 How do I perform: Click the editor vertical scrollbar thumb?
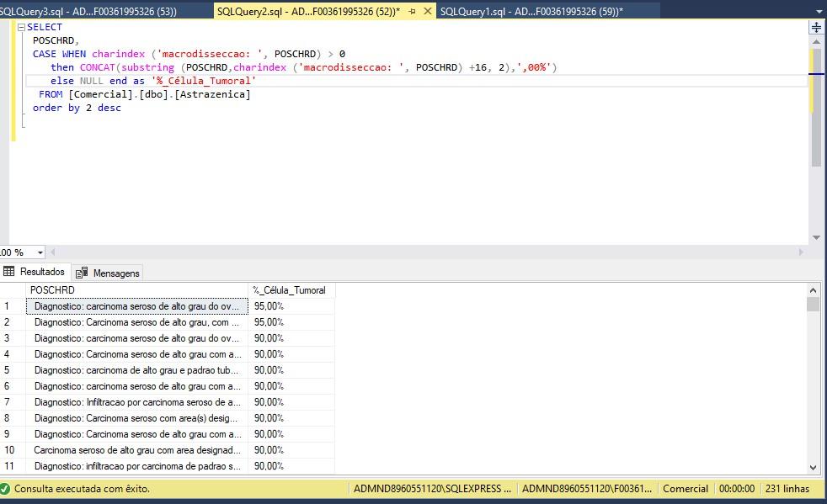click(816, 108)
